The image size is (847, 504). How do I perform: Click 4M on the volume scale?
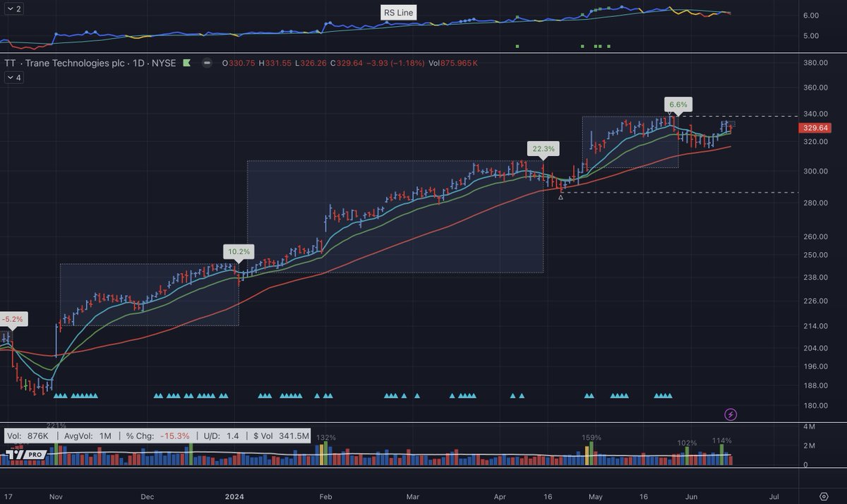[x=810, y=428]
